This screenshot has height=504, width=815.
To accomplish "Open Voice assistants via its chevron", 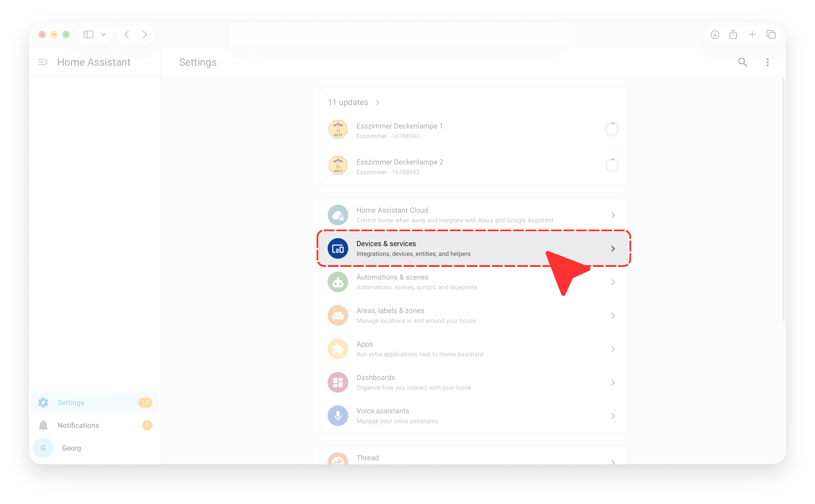I will tap(613, 416).
